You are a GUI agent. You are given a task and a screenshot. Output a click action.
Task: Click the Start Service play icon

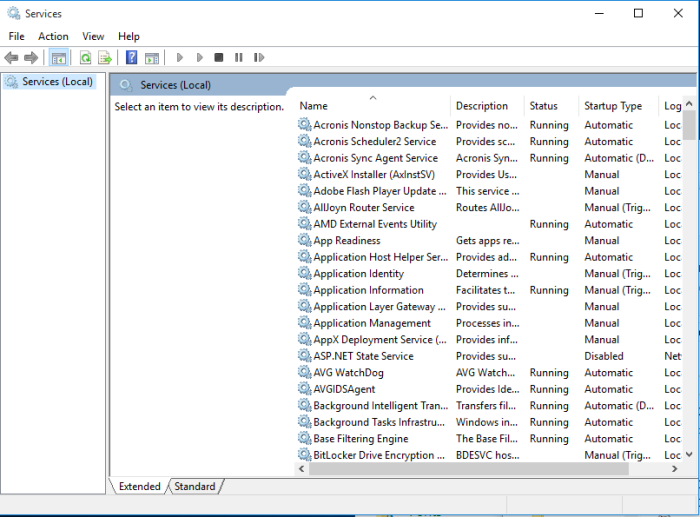(x=179, y=58)
